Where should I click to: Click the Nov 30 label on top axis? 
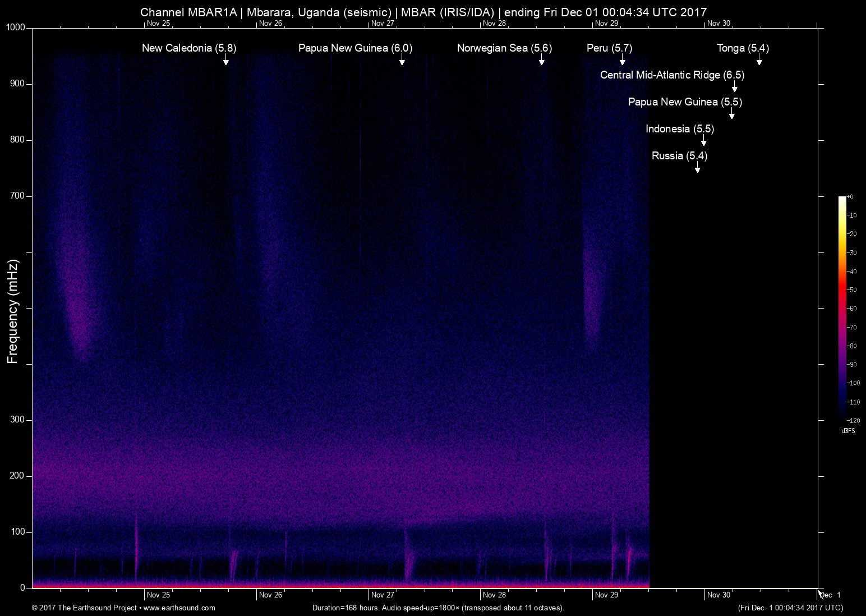(x=720, y=24)
